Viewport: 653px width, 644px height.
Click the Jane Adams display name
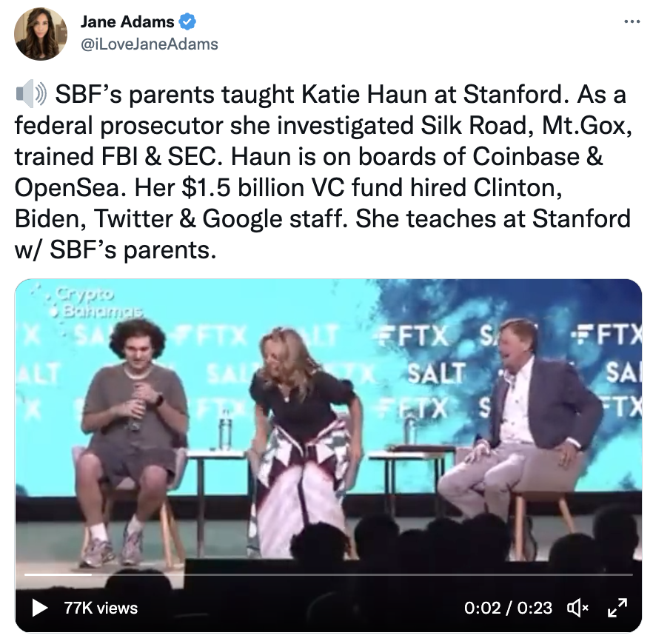click(x=127, y=21)
